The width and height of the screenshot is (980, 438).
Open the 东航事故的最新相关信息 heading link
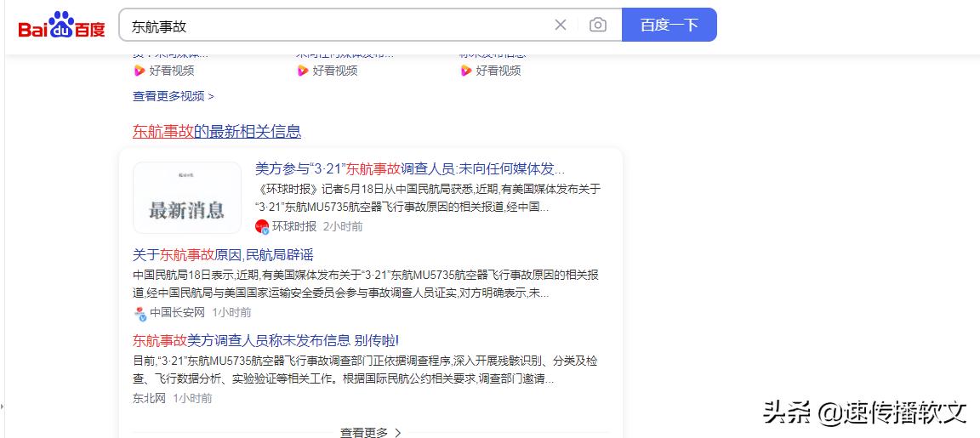coord(217,132)
